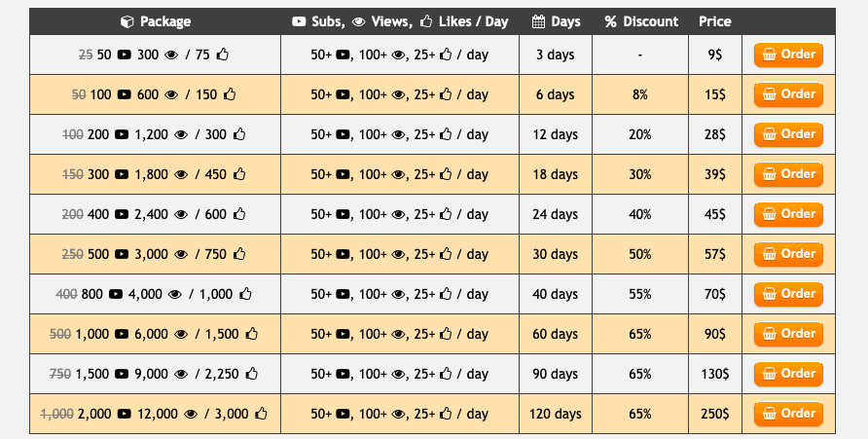This screenshot has height=439, width=868.
Task: Order the 45$ 24-day package
Action: [788, 214]
